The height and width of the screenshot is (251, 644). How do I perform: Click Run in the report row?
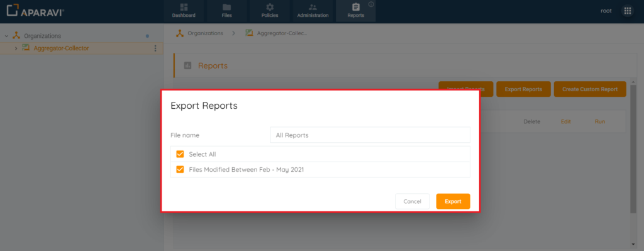pyautogui.click(x=599, y=121)
